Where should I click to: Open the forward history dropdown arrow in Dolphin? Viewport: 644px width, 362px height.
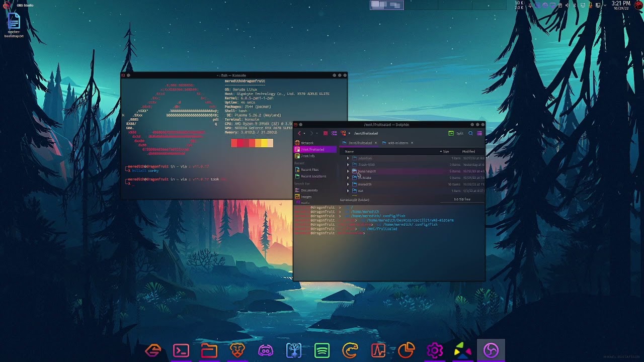click(317, 133)
